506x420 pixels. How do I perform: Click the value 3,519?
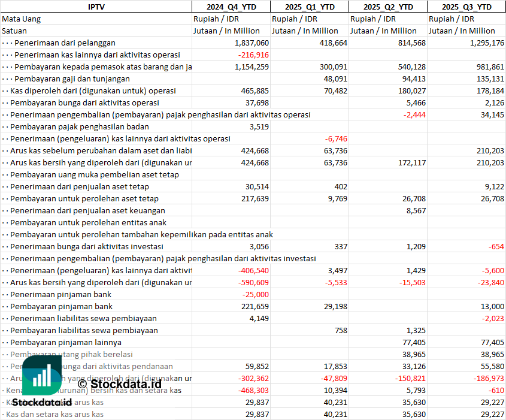point(259,126)
